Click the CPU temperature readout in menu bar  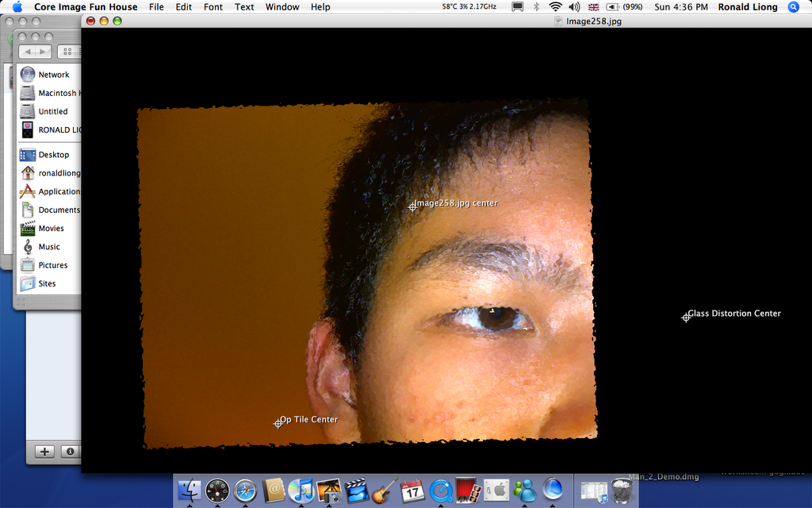click(469, 6)
